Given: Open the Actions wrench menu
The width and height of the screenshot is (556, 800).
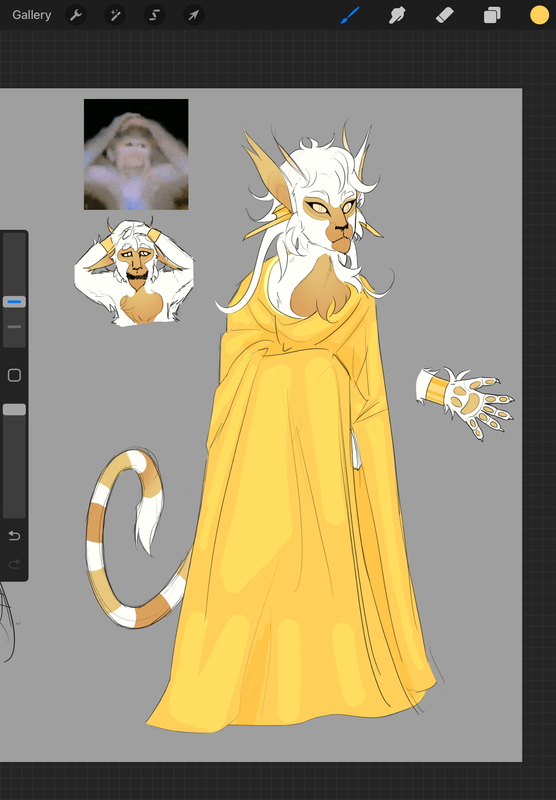Looking at the screenshot, I should (x=76, y=15).
